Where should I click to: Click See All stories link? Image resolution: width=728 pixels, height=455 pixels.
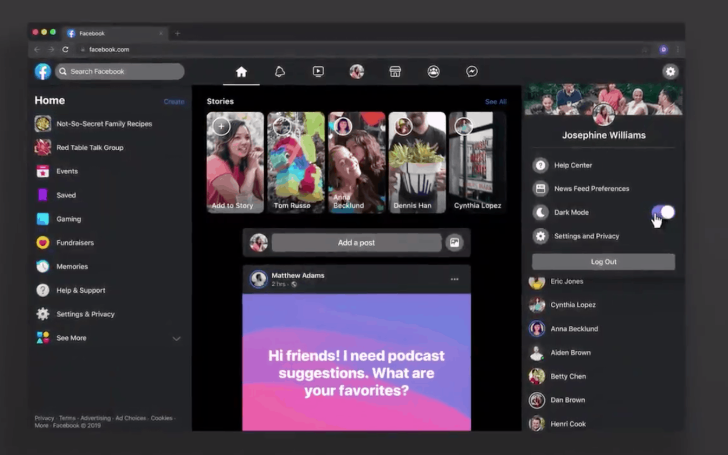point(495,102)
